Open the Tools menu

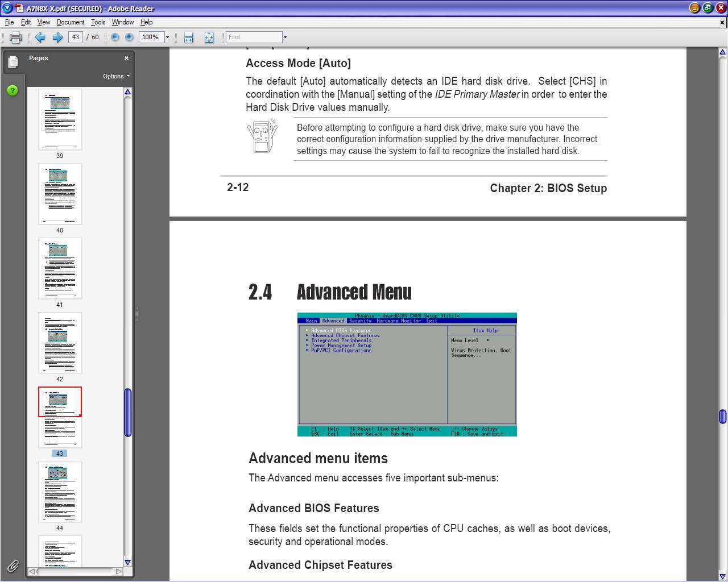(x=98, y=22)
